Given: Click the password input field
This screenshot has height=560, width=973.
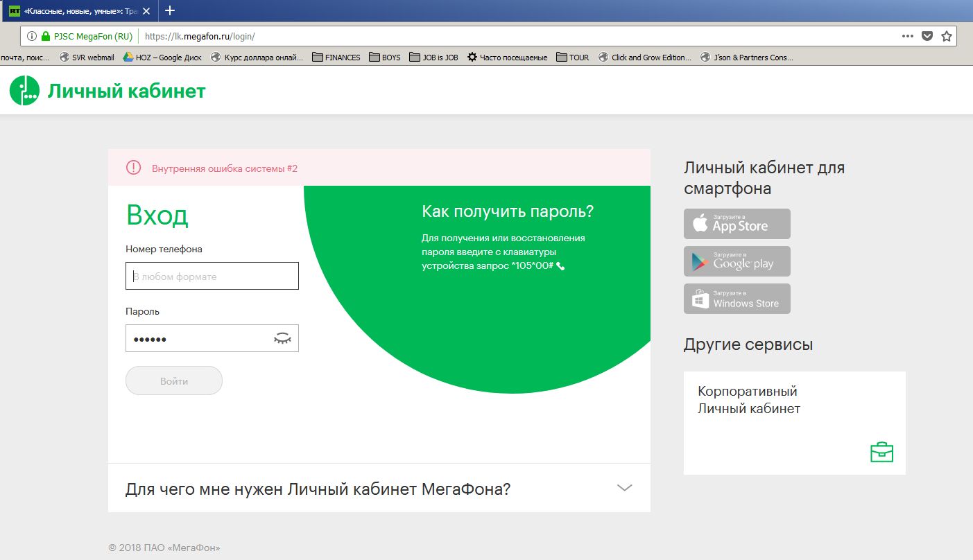Looking at the screenshot, I should pos(212,338).
